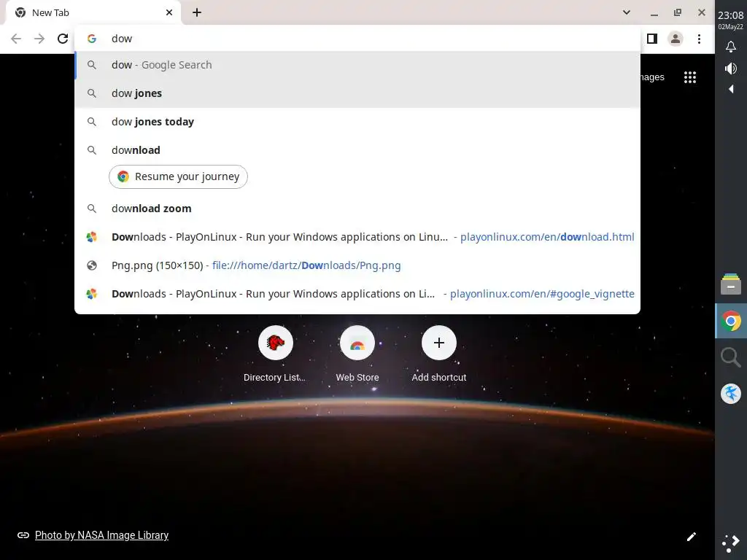
Task: Open Png.png file suggestion
Action: [x=357, y=265]
